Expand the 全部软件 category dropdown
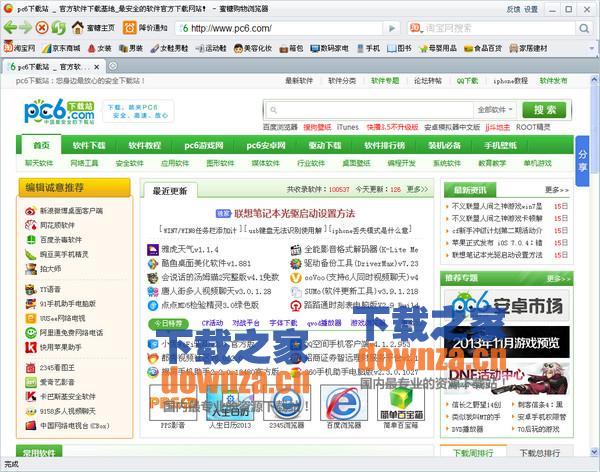Viewport: 600px width, 472px height. [495, 110]
